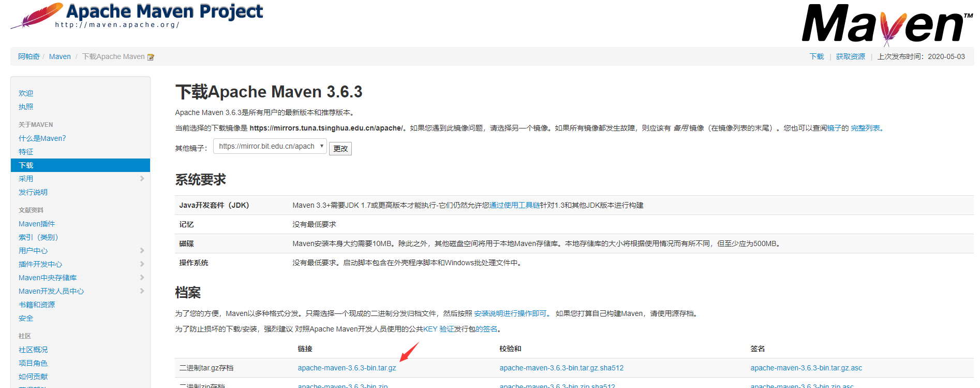Open 用户中心 sidebar link
The width and height of the screenshot is (980, 388).
pos(33,251)
